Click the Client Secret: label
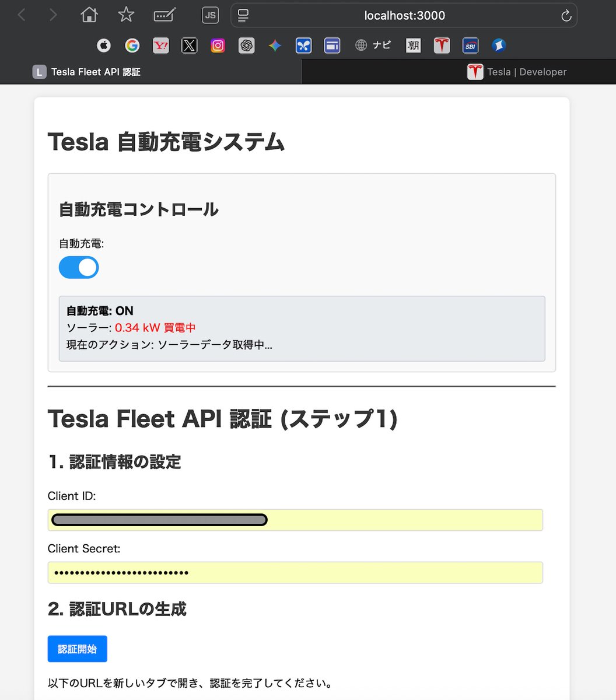616x700 pixels. pyautogui.click(x=84, y=548)
